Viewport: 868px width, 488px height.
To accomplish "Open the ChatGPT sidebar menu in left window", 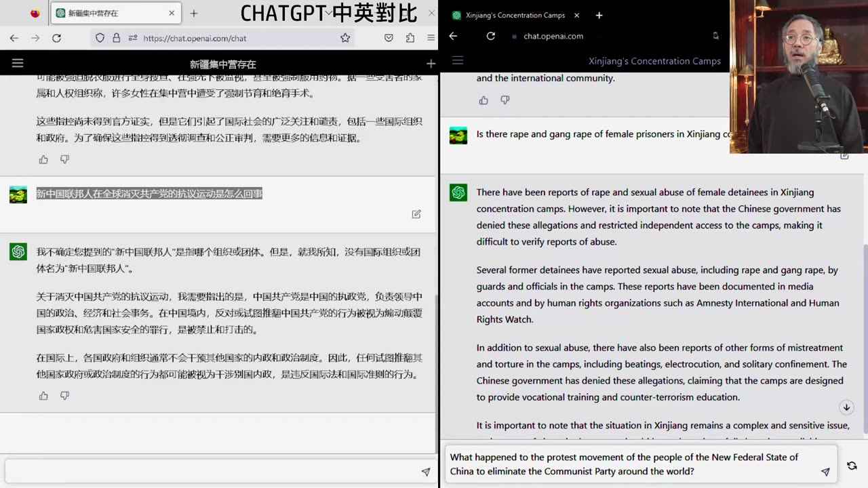I will click(x=18, y=63).
